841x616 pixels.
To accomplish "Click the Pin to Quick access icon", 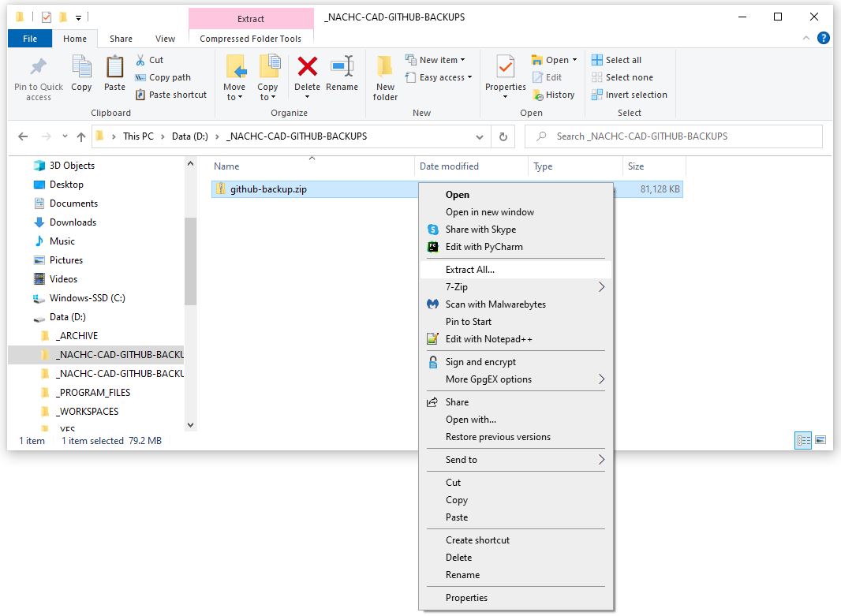I will coord(38,67).
